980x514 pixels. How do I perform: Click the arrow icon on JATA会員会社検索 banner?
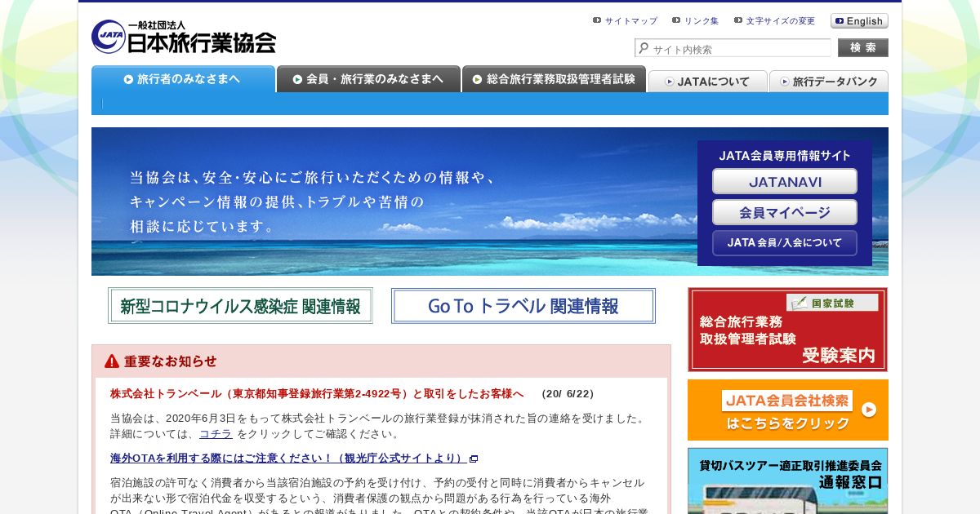click(x=869, y=410)
